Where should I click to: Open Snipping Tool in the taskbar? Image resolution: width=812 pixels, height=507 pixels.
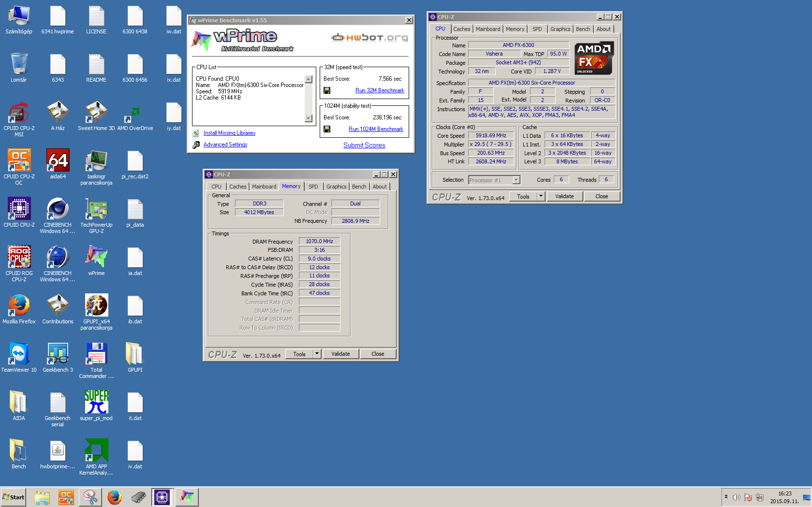pos(90,497)
